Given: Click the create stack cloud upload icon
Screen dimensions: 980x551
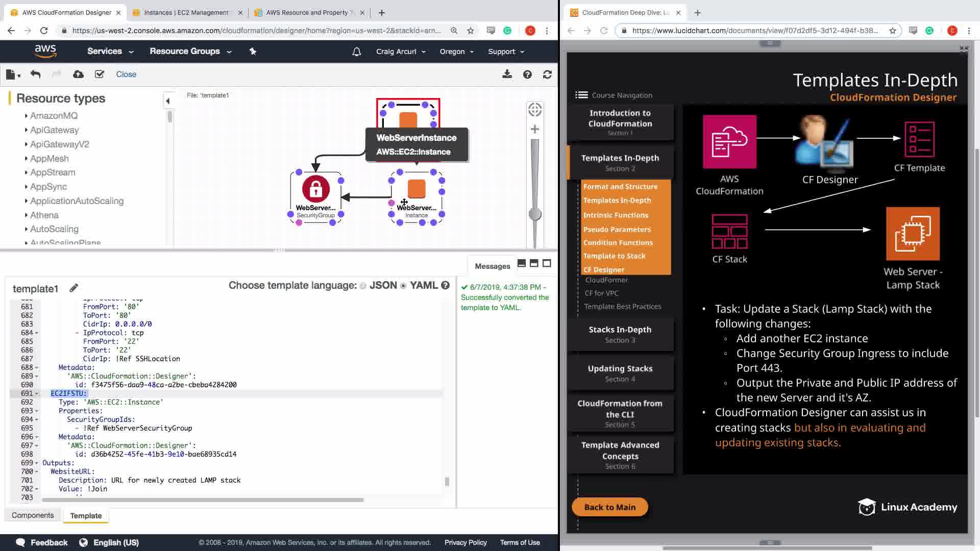Looking at the screenshot, I should click(x=78, y=74).
